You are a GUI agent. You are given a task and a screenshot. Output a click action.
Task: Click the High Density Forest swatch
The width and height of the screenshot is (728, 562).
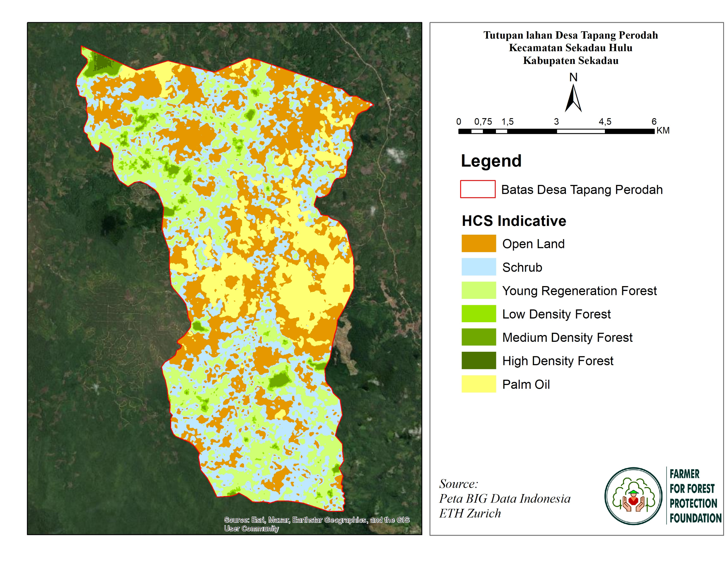click(478, 361)
